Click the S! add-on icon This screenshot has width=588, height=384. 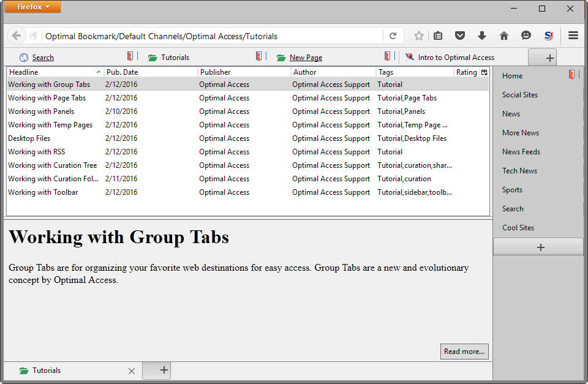pos(548,36)
